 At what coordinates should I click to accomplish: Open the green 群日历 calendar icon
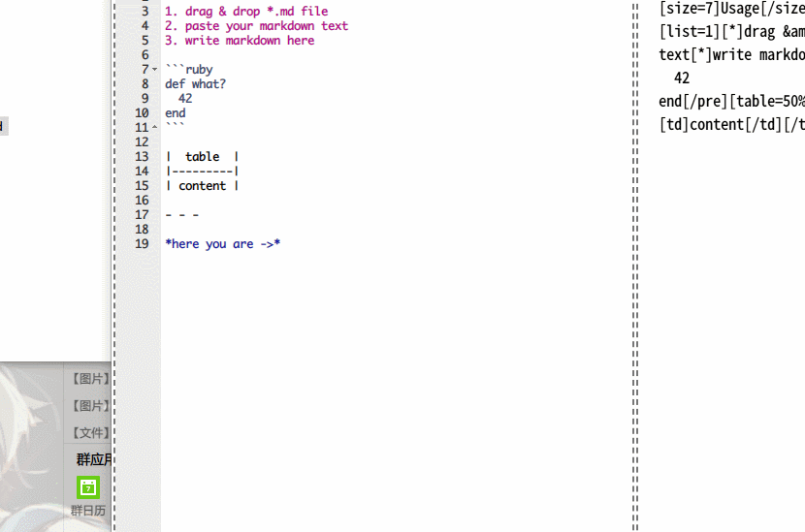click(x=88, y=487)
